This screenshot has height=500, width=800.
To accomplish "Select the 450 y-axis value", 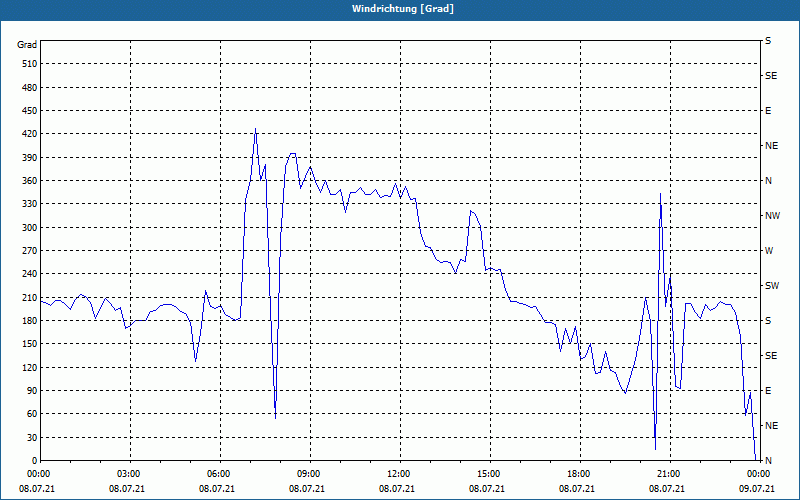I will click(30, 111).
